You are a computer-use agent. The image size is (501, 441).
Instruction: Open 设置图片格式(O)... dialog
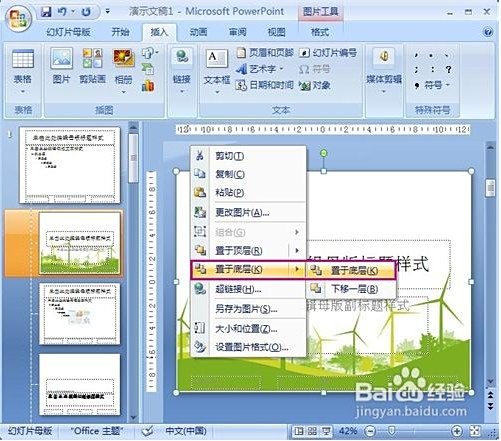(x=248, y=347)
